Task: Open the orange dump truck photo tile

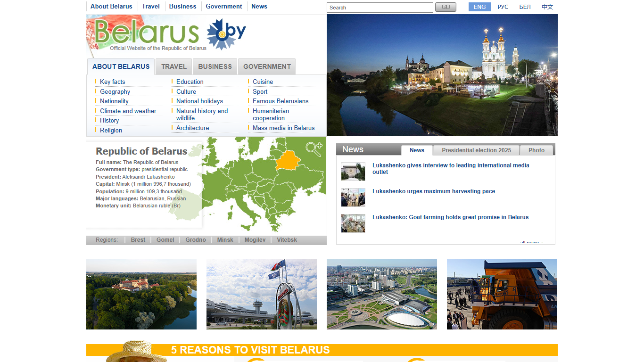Action: 502,294
